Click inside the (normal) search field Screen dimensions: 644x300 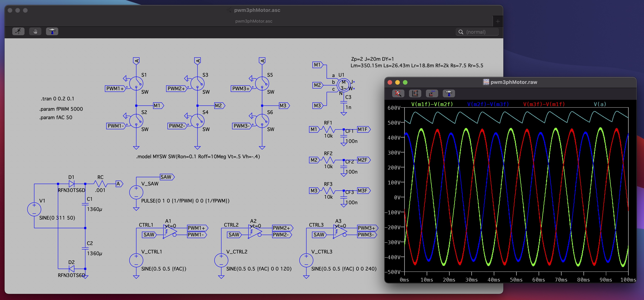click(x=480, y=32)
